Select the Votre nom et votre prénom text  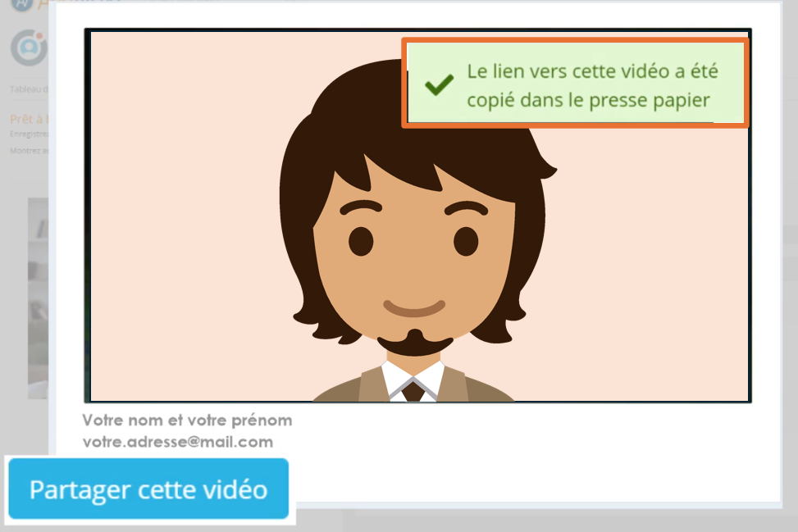tap(187, 420)
